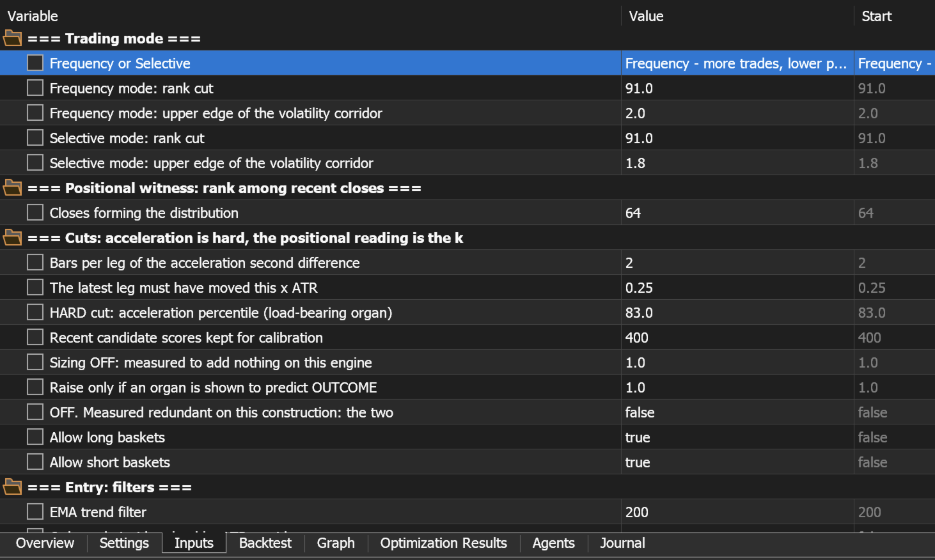Open the Value cell reading 'Frequency - more trades'
935x560 pixels.
(x=737, y=63)
